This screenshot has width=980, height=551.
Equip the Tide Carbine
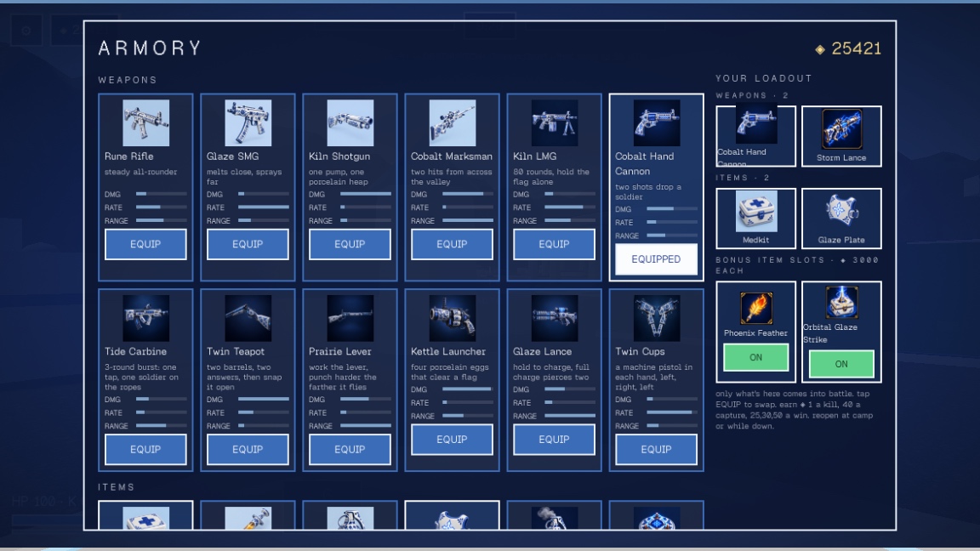point(145,450)
